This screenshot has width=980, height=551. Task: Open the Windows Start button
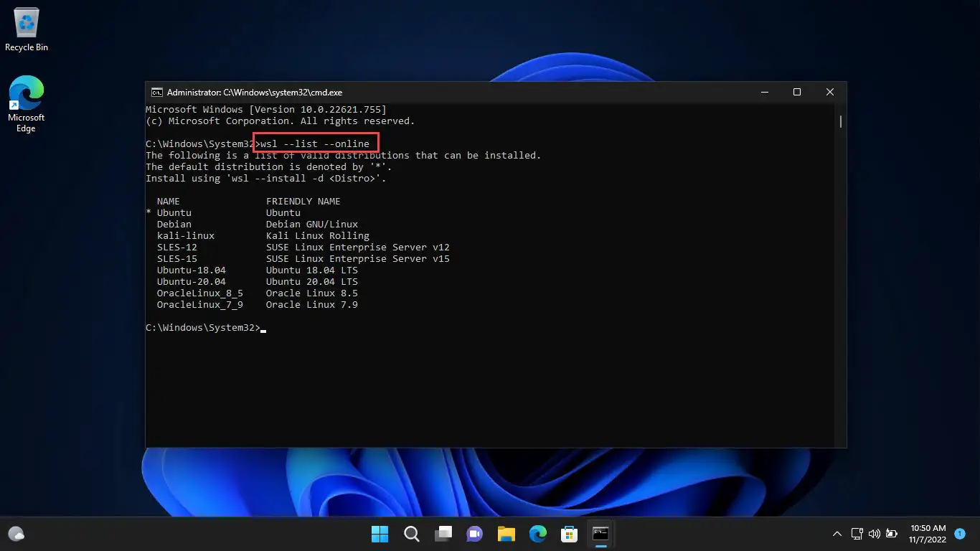pyautogui.click(x=380, y=534)
